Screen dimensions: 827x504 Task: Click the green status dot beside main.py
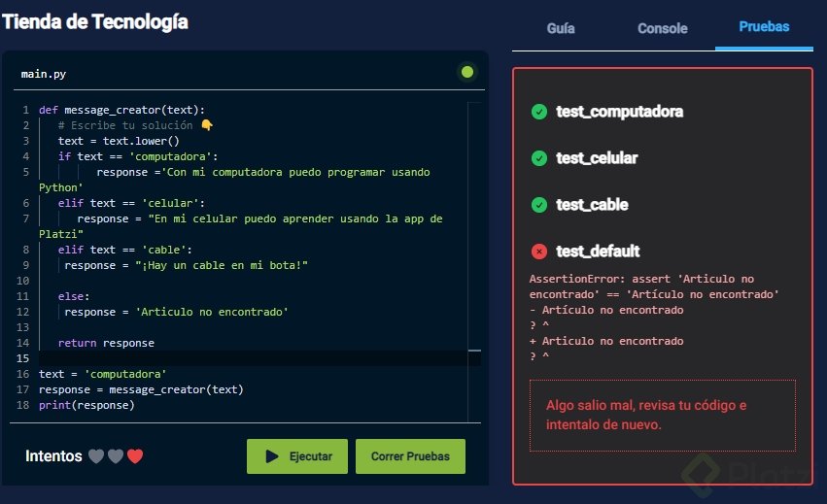coord(467,72)
